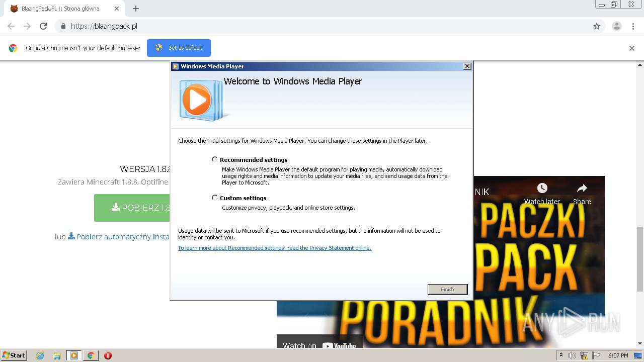The height and width of the screenshot is (362, 644).
Task: Open the Windows Start menu
Action: pyautogui.click(x=14, y=355)
